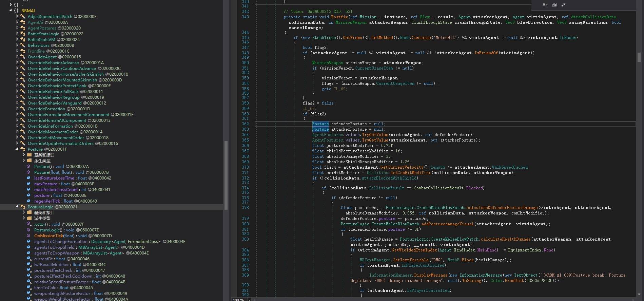The image size is (644, 301).
Task: Click the OverrideUpdateFormationOrders class icon
Action: 23,143
